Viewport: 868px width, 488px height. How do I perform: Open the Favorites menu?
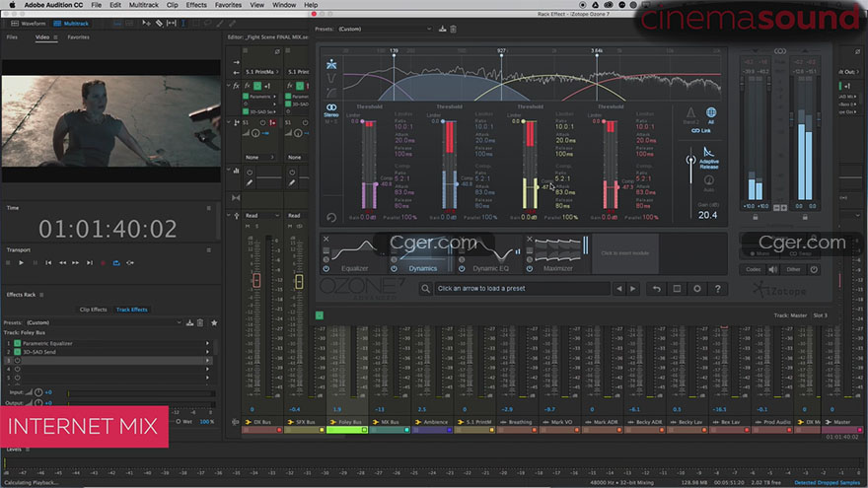point(228,4)
